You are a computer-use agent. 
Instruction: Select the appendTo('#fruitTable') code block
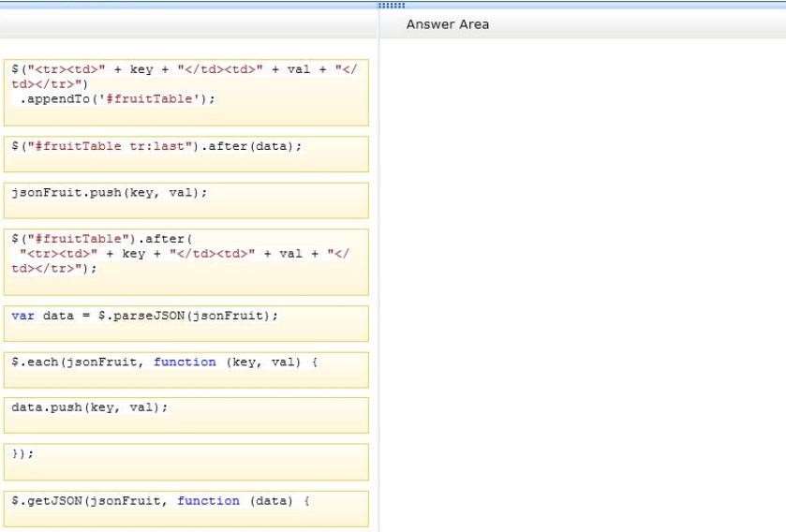coord(186,93)
